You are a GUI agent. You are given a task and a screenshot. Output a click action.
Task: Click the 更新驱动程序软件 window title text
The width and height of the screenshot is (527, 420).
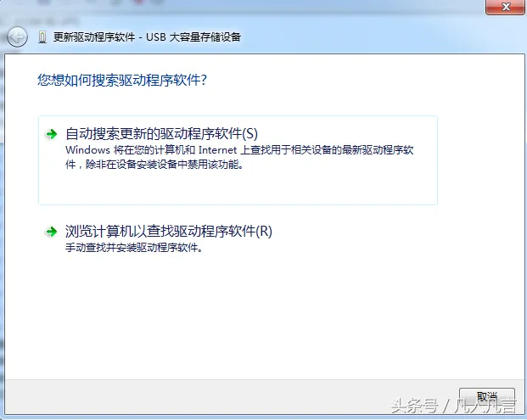(x=93, y=37)
